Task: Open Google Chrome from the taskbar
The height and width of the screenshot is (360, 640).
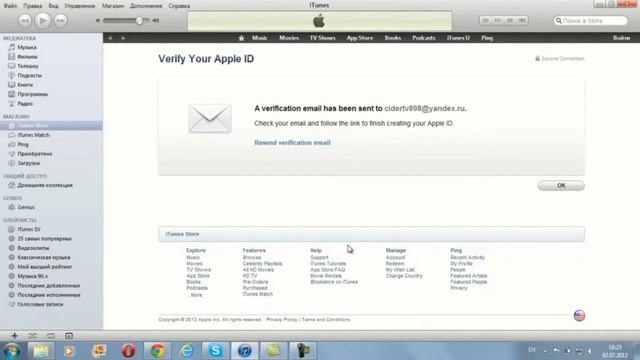Action: pyautogui.click(x=157, y=351)
